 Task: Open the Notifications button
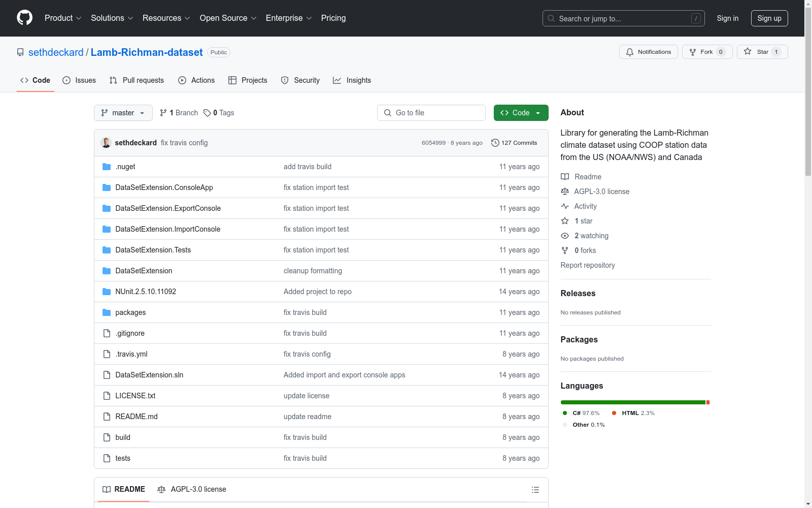click(x=648, y=52)
